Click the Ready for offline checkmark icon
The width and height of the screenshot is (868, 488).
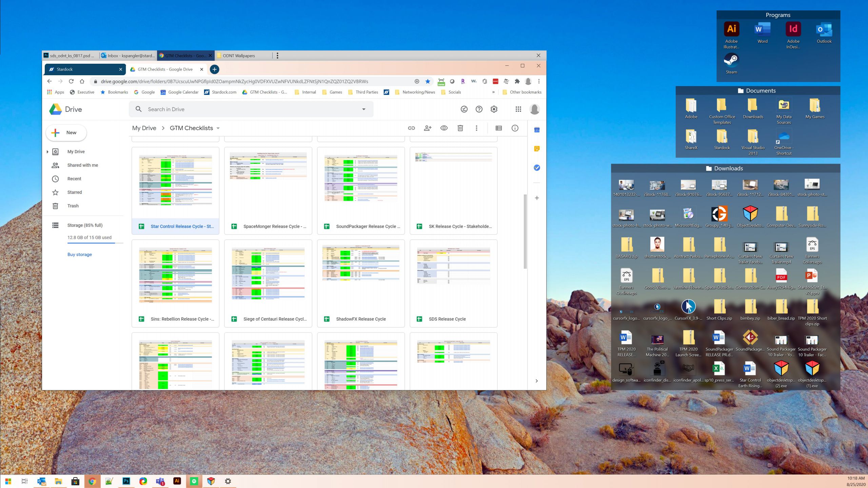(464, 109)
